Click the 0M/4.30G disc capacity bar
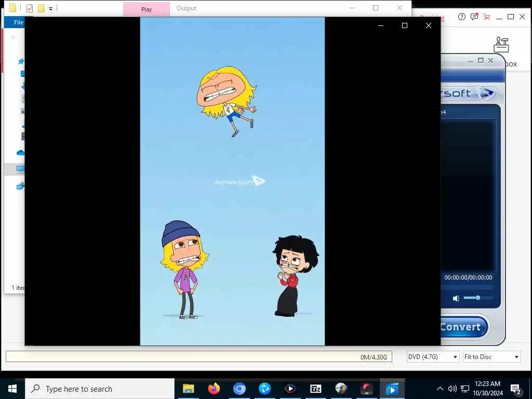532x399 pixels. 199,356
